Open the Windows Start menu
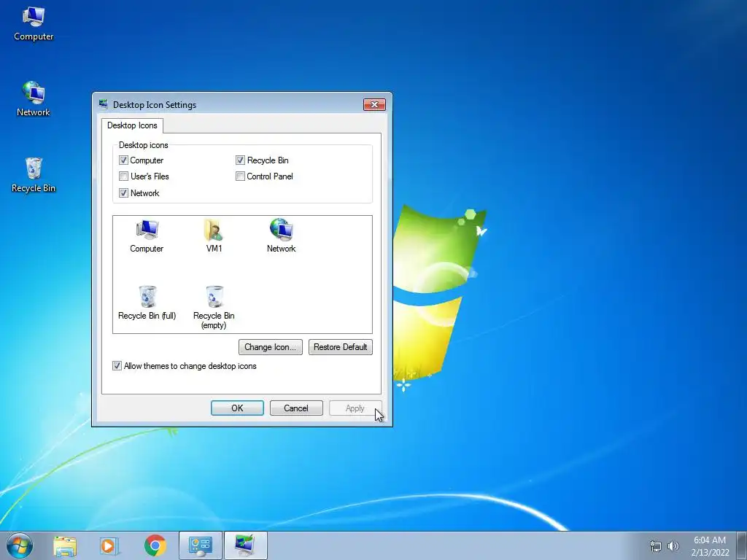Screen dimensions: 747x560 pyautogui.click(x=20, y=545)
